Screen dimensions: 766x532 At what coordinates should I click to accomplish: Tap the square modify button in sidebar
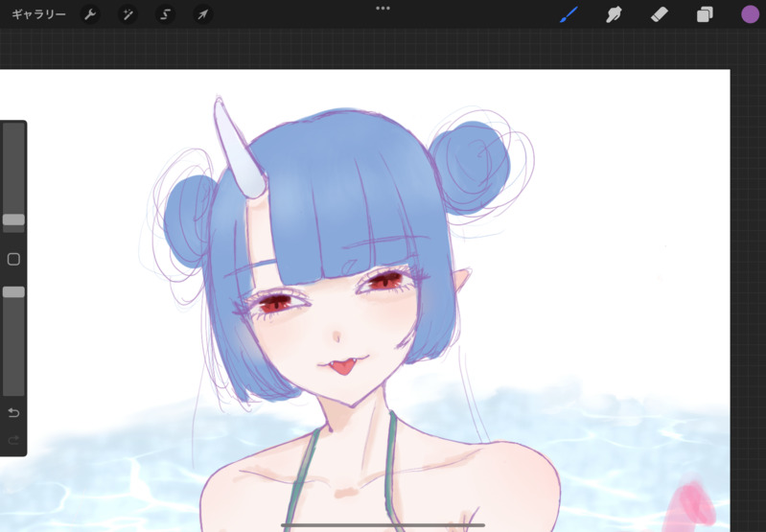[13, 259]
